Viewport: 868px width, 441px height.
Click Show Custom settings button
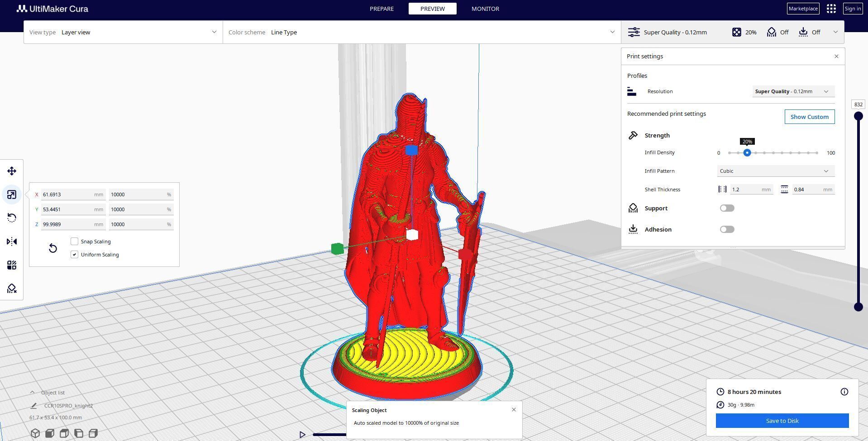point(810,117)
